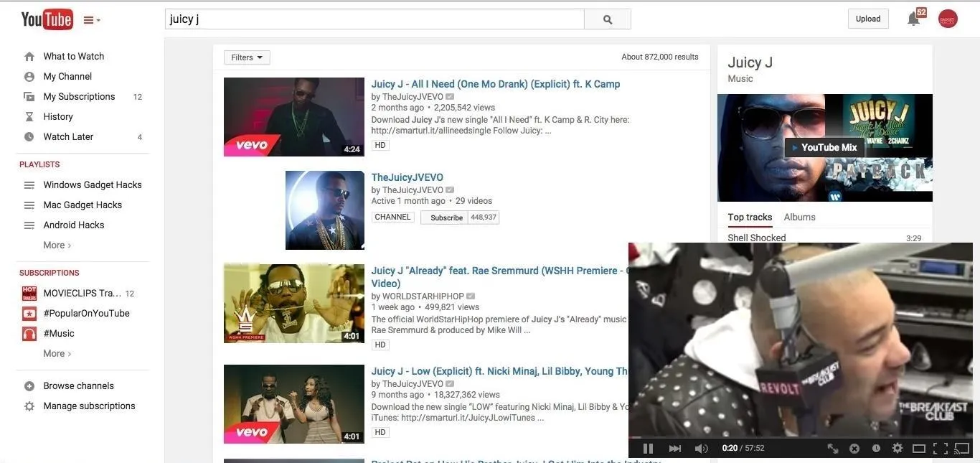Close the floating mini player with X icon
The image size is (980, 463).
tap(854, 448)
